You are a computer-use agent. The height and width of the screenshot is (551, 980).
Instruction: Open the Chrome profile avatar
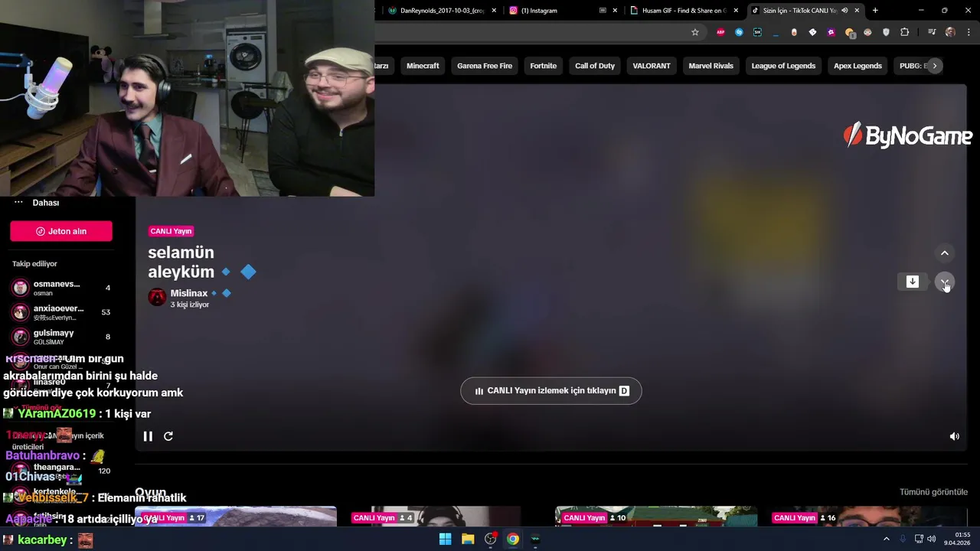[950, 32]
